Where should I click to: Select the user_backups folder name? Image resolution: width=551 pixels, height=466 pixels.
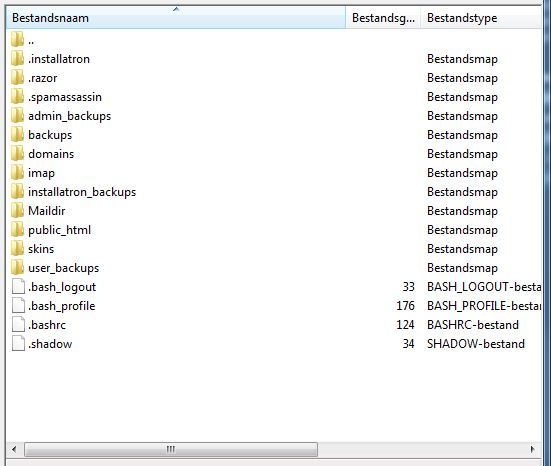pos(64,268)
